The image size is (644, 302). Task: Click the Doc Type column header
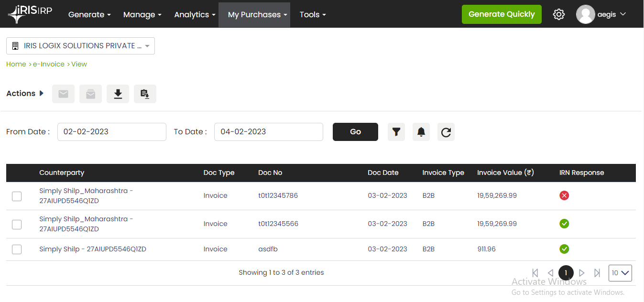click(x=219, y=173)
